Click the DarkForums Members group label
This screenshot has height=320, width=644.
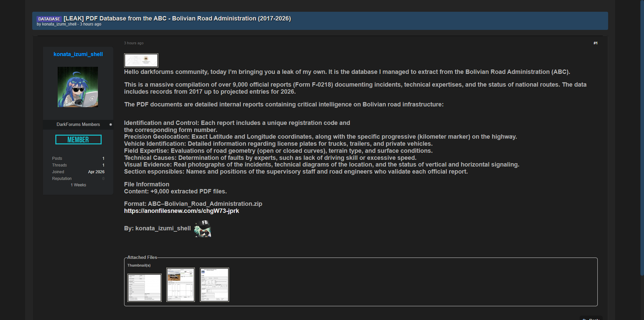pos(78,125)
